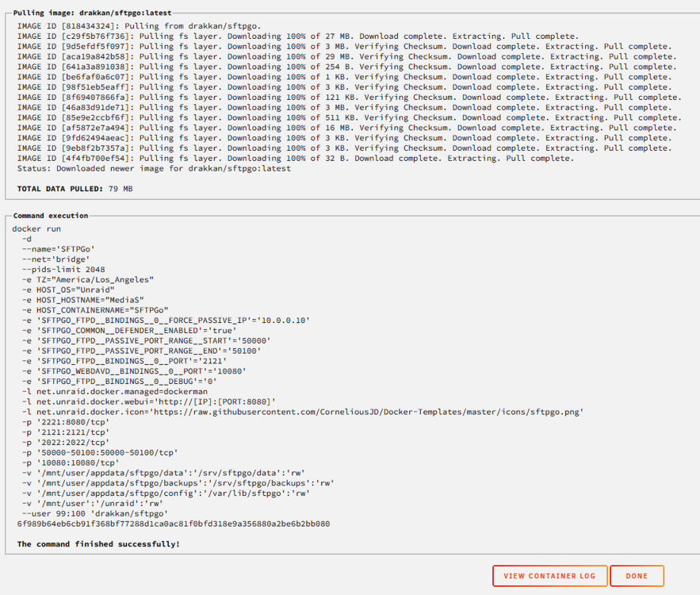700x595 pixels.
Task: Click the /srv/sftpgo/data volume mapping
Action: click(164, 474)
